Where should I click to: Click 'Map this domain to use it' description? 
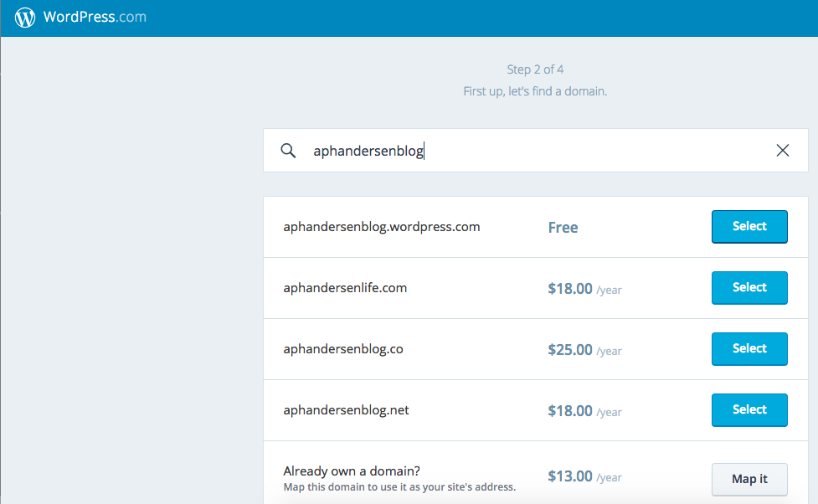(x=399, y=486)
